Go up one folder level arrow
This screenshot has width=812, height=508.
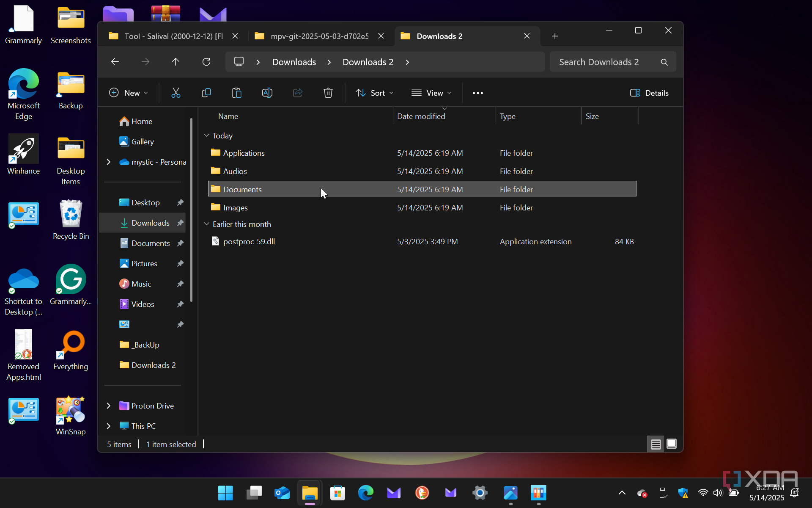tap(176, 62)
